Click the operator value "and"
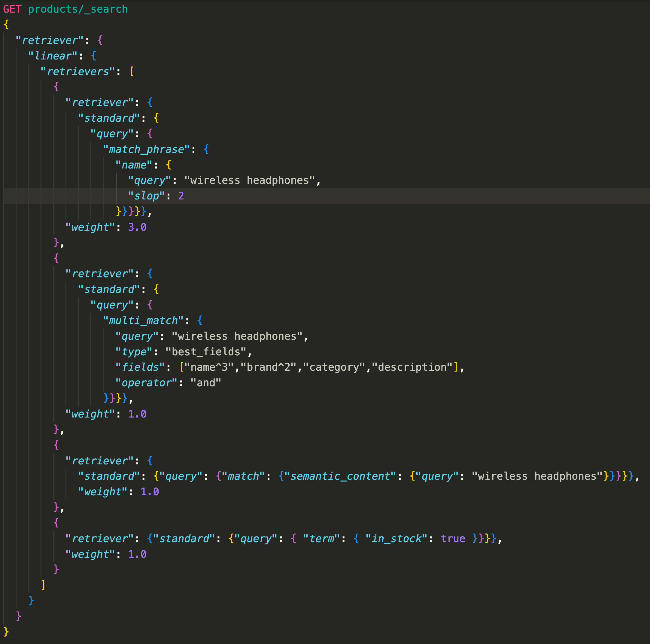Screen dimensions: 650x644 (x=205, y=383)
